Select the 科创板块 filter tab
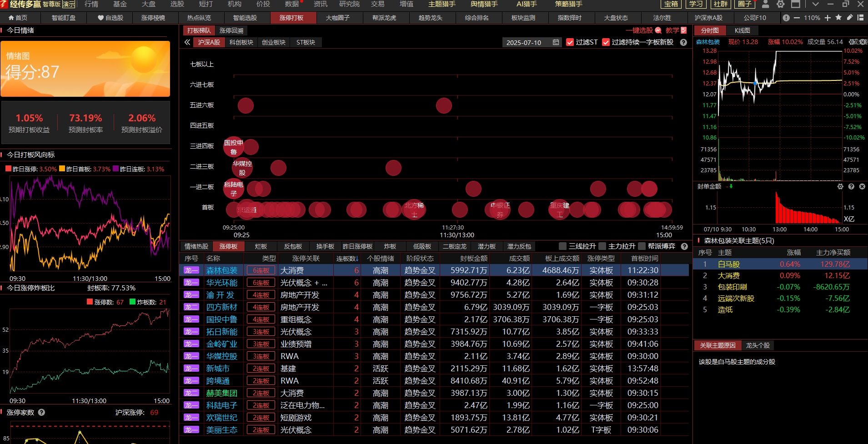868x444 pixels. (241, 42)
